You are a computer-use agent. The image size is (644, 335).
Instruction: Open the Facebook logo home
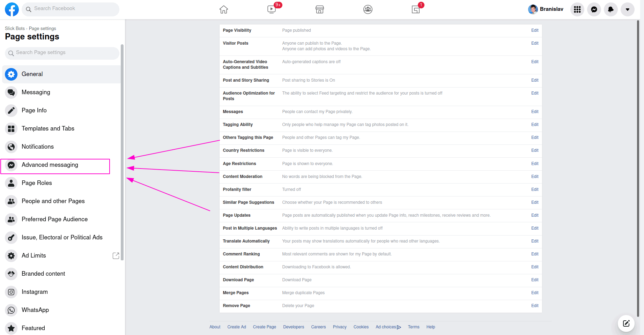click(x=12, y=9)
